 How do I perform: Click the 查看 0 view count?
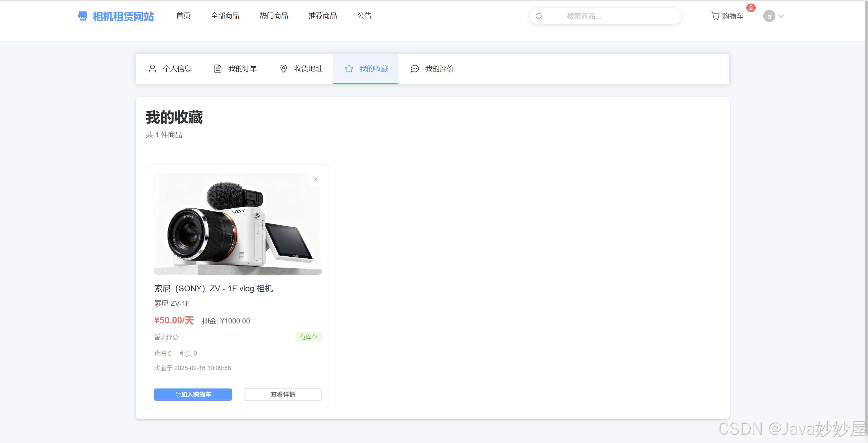[x=163, y=354]
